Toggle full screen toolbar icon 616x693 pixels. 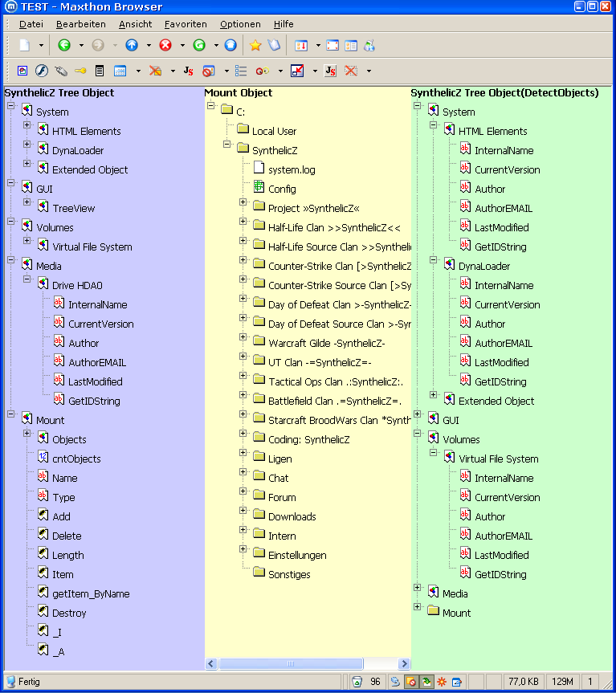332,45
